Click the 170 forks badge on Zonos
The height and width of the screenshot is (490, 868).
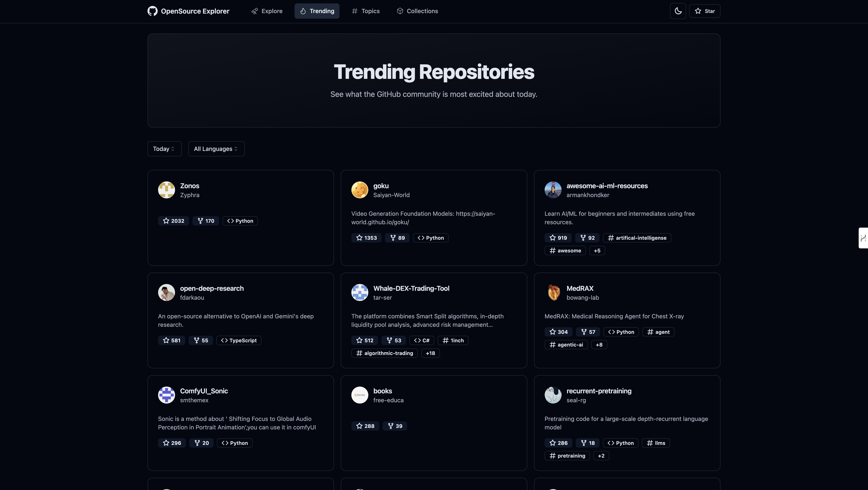point(206,221)
